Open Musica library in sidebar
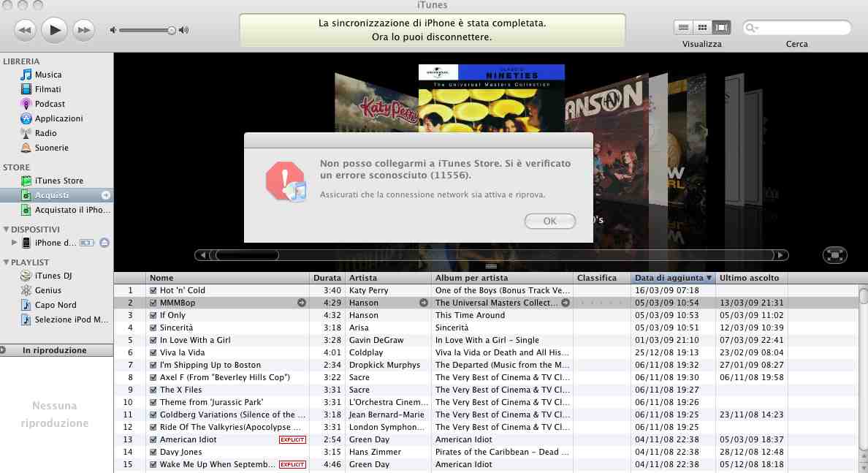 (48, 75)
